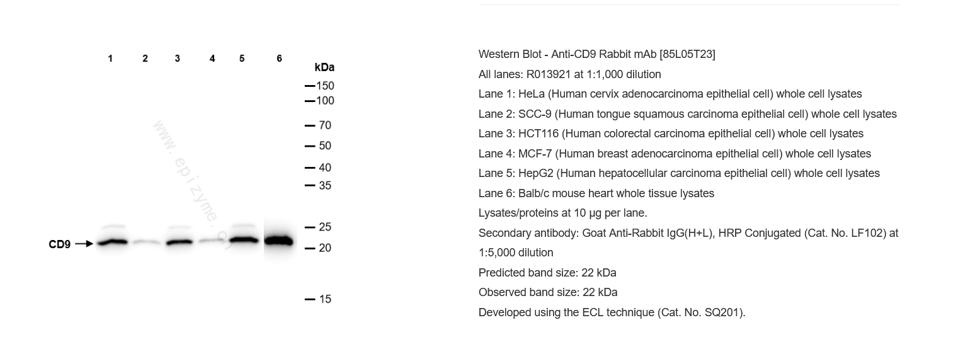Click the faint band in lane 2
Image resolution: width=980 pixels, height=337 pixels.
(x=146, y=242)
